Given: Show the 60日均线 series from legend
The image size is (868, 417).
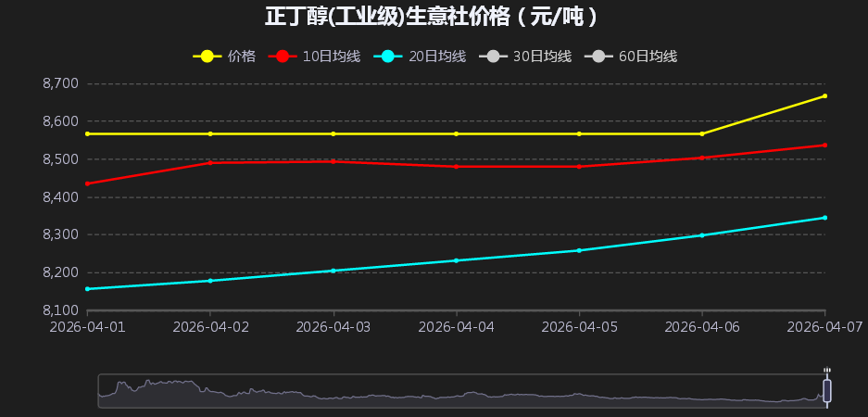Looking at the screenshot, I should (631, 57).
